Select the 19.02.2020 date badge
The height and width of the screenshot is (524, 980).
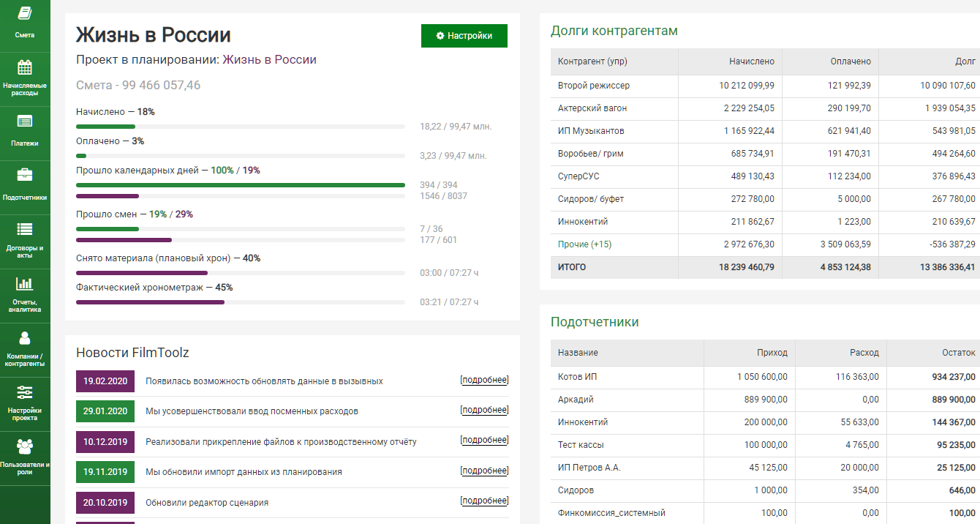105,381
